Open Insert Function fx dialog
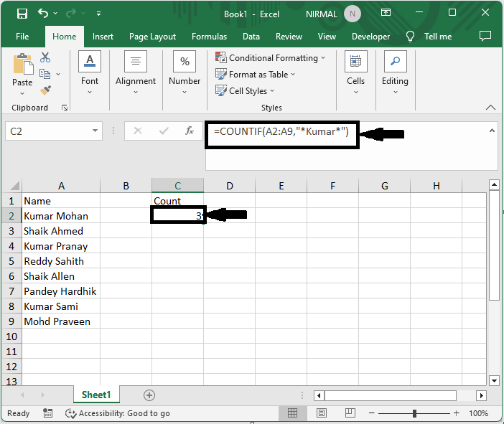The height and width of the screenshot is (424, 504). point(190,131)
